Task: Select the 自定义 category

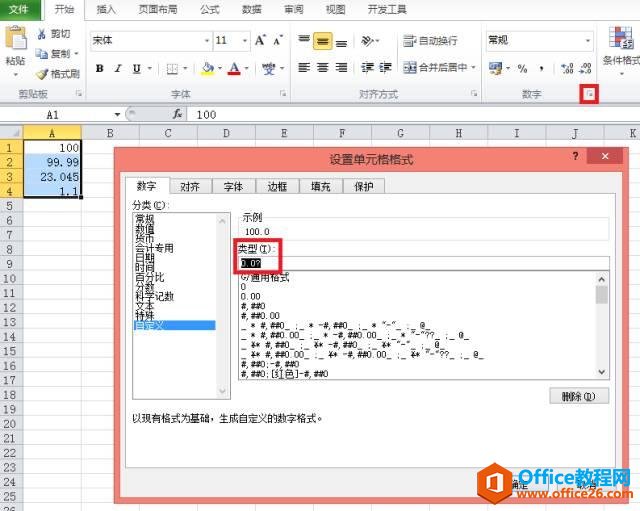Action: tap(175, 325)
